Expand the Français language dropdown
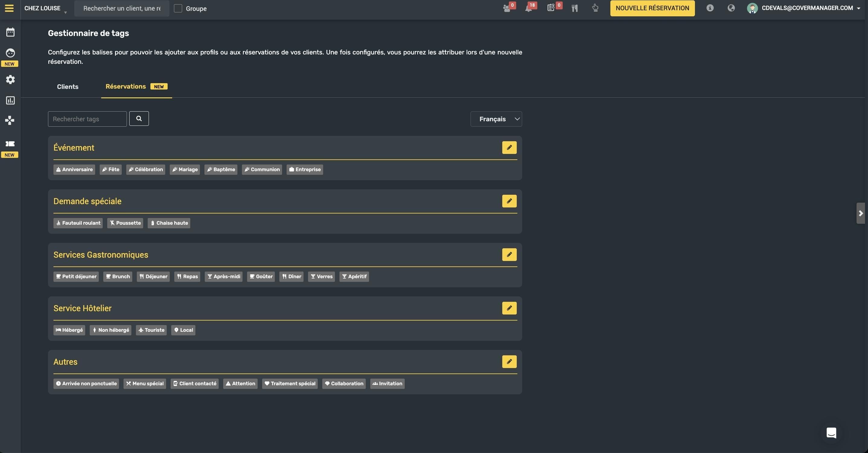Viewport: 868px width, 453px height. 496,119
